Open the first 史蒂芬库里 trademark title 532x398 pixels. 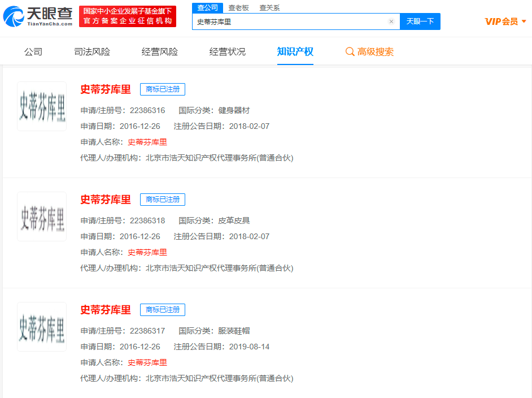coord(106,89)
